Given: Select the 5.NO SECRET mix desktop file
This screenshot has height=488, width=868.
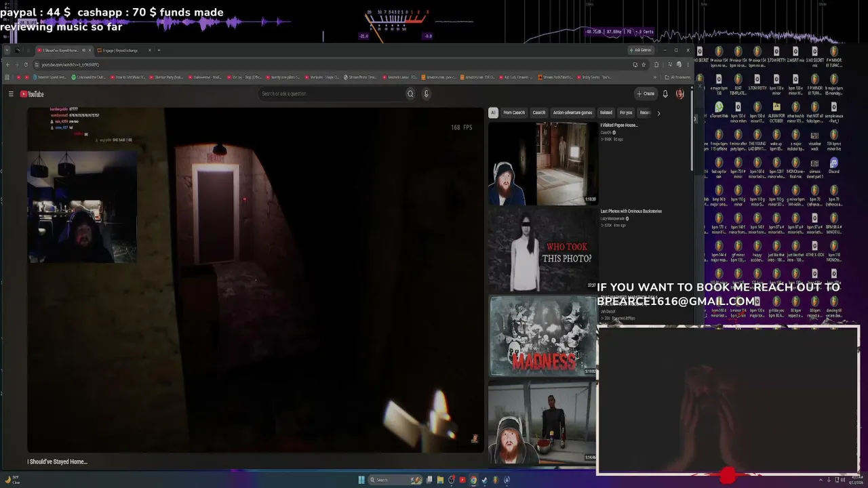Looking at the screenshot, I should (x=814, y=58).
